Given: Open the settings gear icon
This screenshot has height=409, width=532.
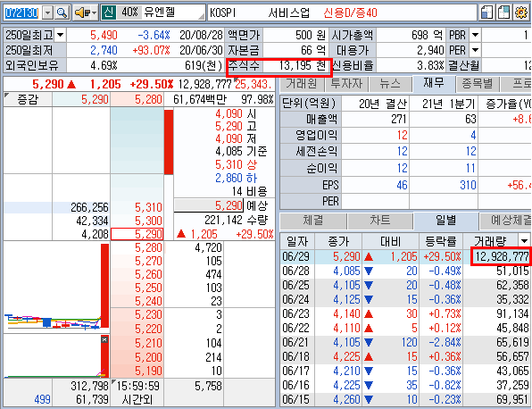Looking at the screenshot, I should (x=521, y=13).
